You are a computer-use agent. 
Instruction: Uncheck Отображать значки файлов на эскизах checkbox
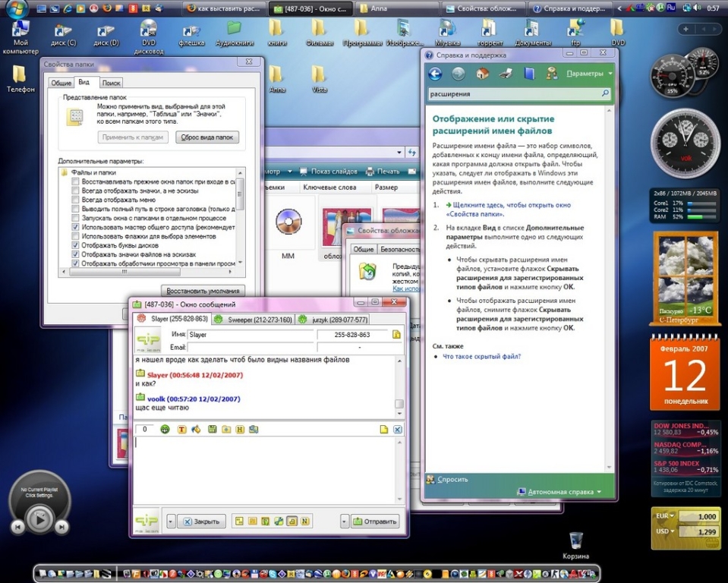pyautogui.click(x=75, y=254)
